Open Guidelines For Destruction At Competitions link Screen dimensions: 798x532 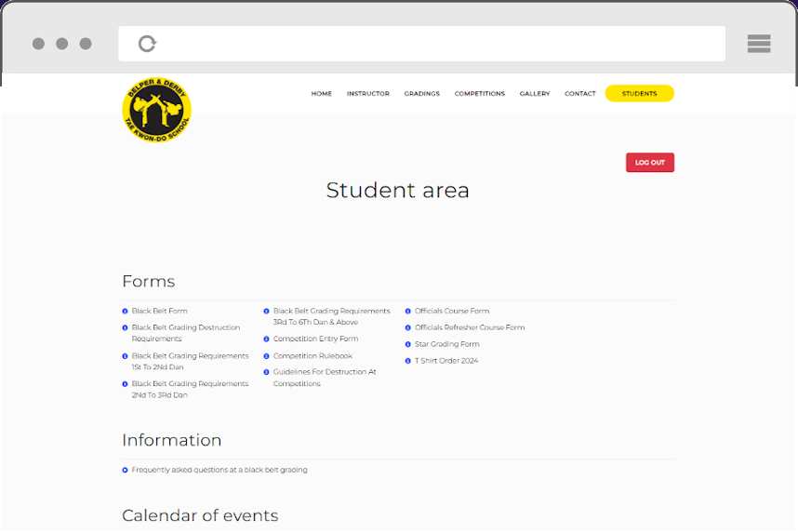(324, 378)
